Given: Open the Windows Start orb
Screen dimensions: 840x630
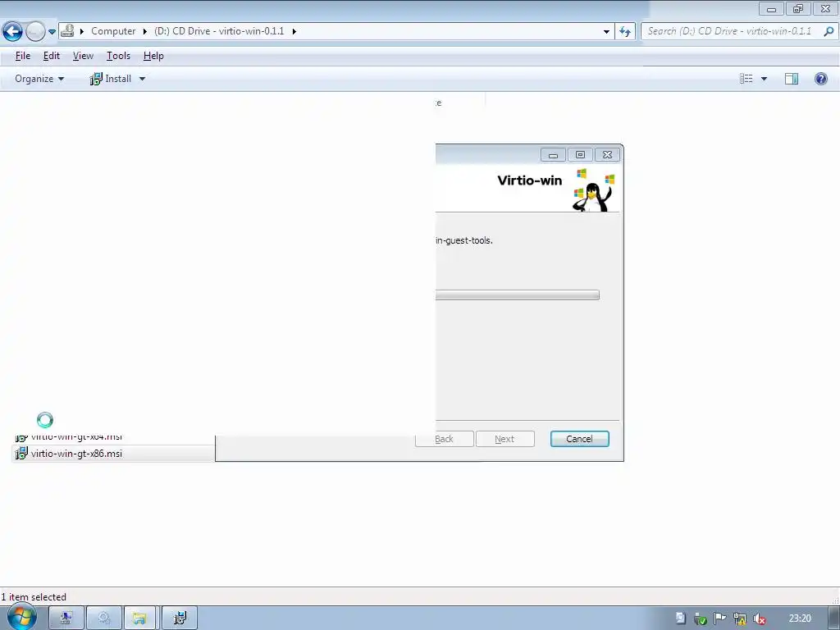Looking at the screenshot, I should pos(21,617).
